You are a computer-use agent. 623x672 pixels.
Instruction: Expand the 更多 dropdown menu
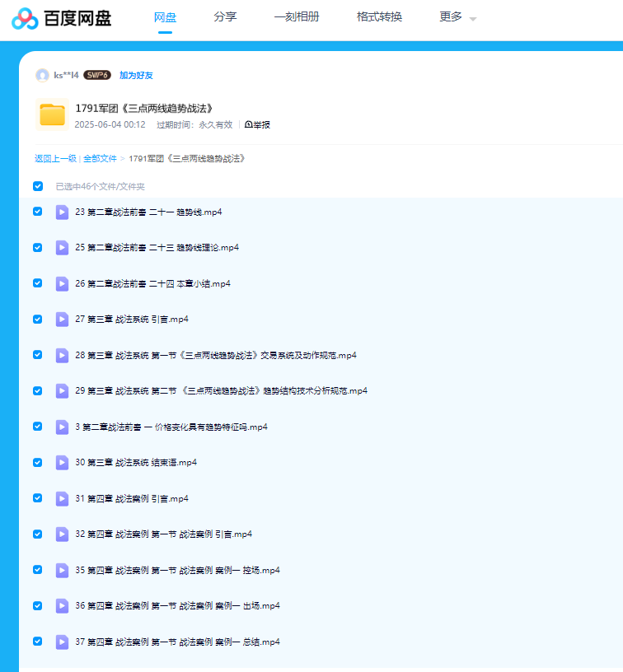(x=457, y=17)
